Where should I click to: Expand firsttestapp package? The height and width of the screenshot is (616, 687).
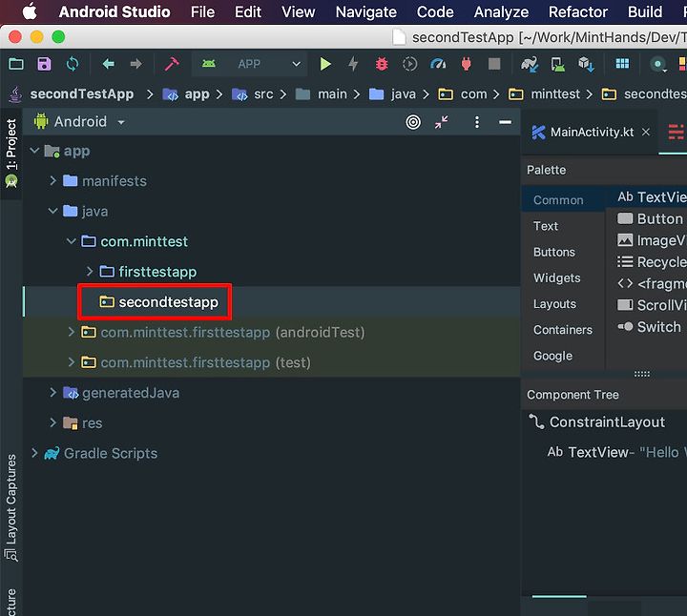click(90, 272)
